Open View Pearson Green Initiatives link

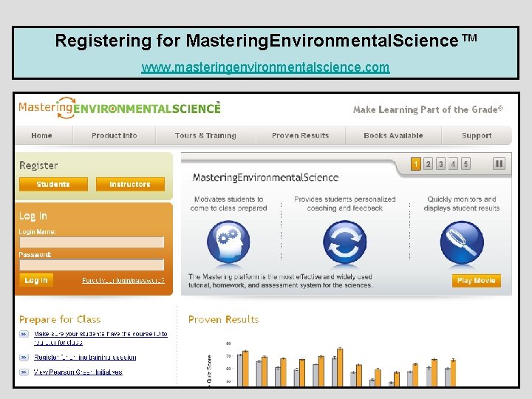coord(78,372)
